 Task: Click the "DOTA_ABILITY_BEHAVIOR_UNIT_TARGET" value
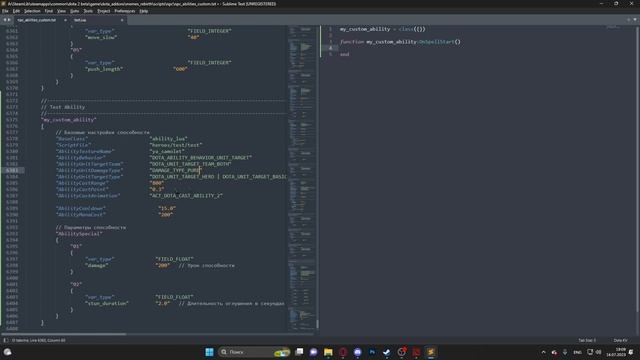point(200,158)
